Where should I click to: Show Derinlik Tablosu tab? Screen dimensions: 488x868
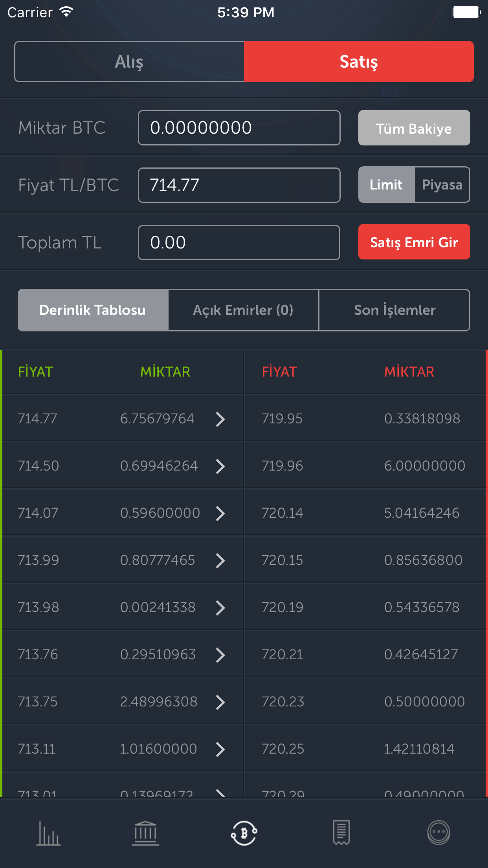[93, 310]
